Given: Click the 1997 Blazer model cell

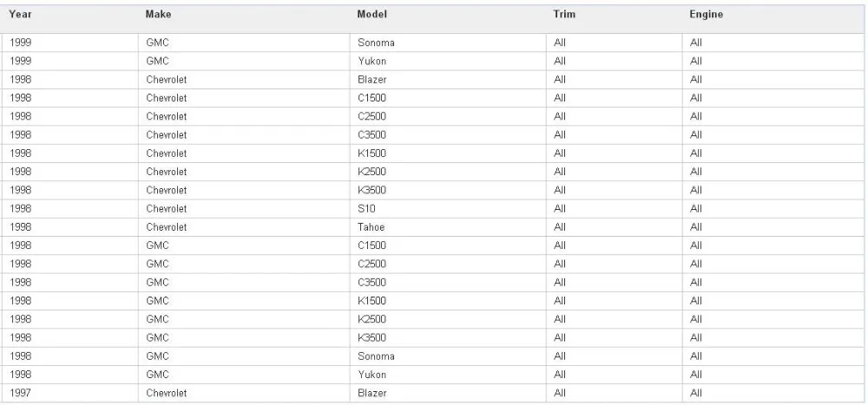Looking at the screenshot, I should (372, 393).
